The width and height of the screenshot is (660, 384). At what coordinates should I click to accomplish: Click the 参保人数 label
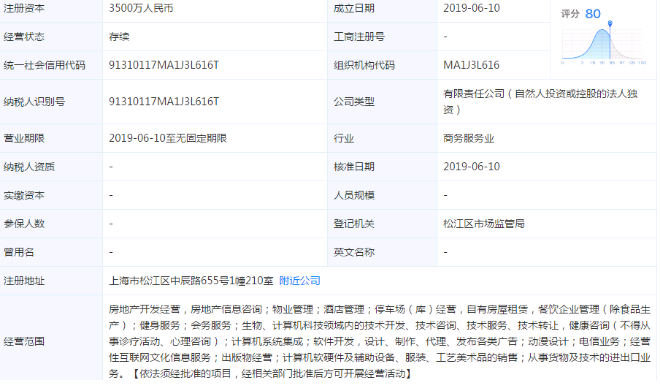[24, 224]
